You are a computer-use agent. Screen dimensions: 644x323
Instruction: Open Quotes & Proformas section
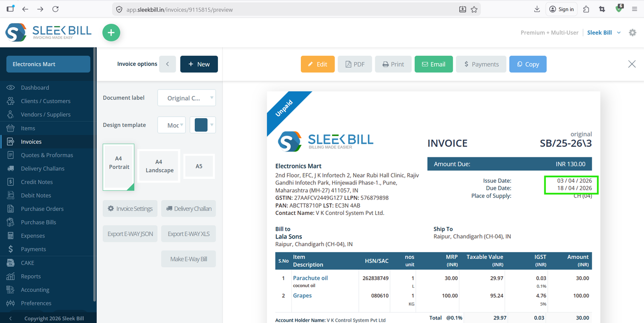pyautogui.click(x=47, y=155)
